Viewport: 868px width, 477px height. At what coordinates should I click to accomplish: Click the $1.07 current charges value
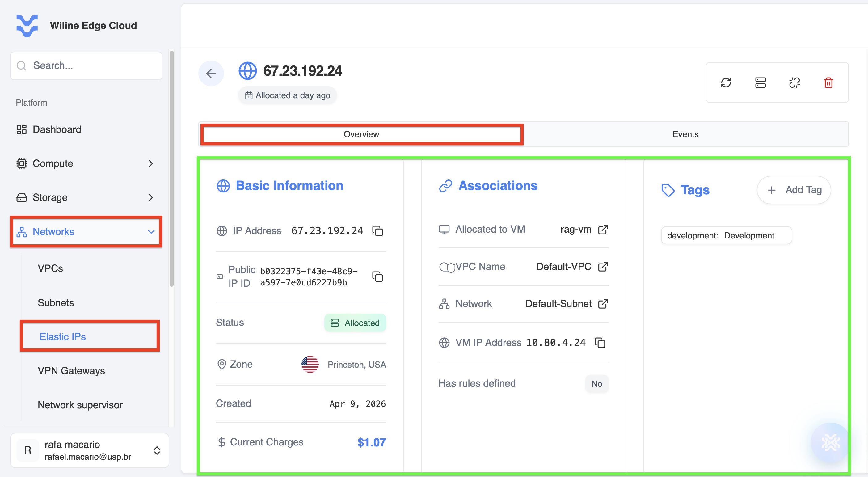click(371, 442)
